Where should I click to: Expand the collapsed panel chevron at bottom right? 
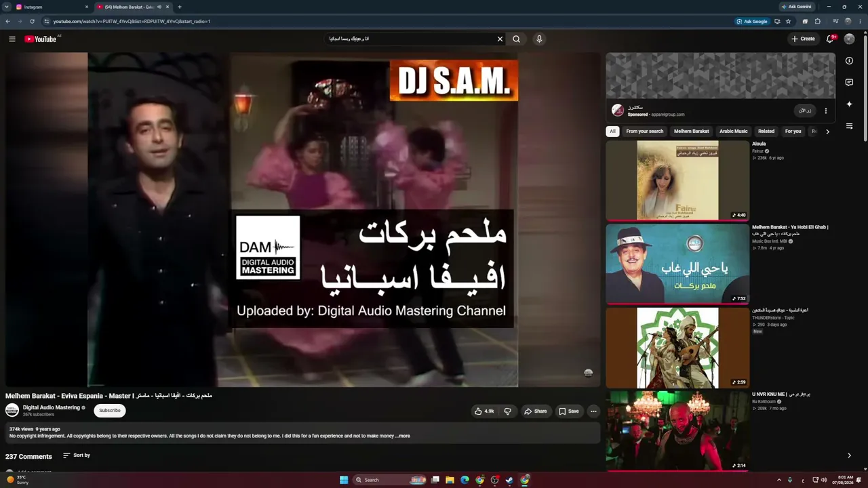pyautogui.click(x=849, y=455)
